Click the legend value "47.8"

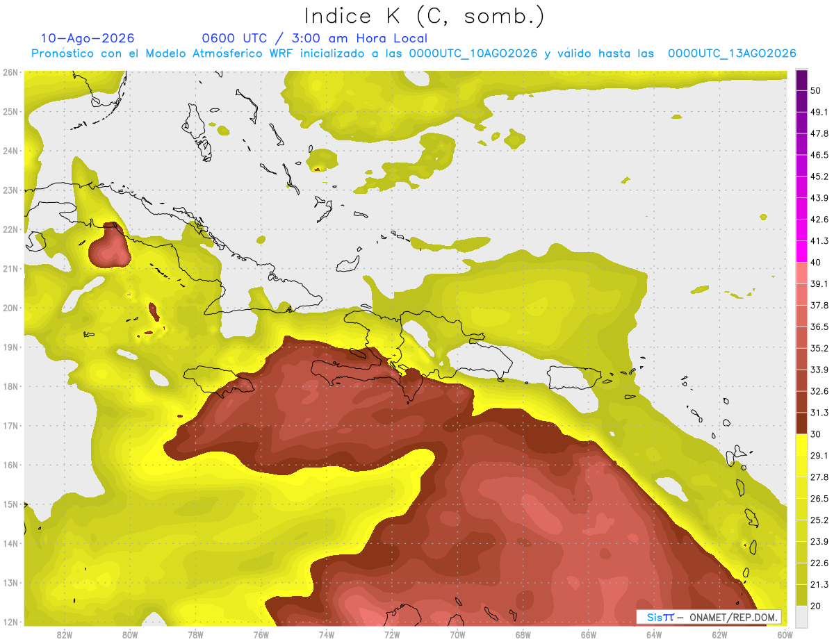tap(820, 133)
